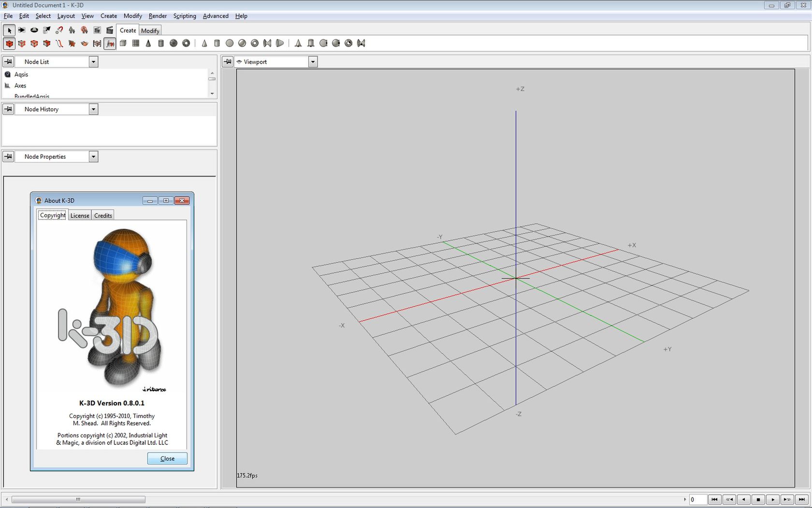Screen dimensions: 812x508
Task: Pin the Viewport panel
Action: click(x=228, y=61)
